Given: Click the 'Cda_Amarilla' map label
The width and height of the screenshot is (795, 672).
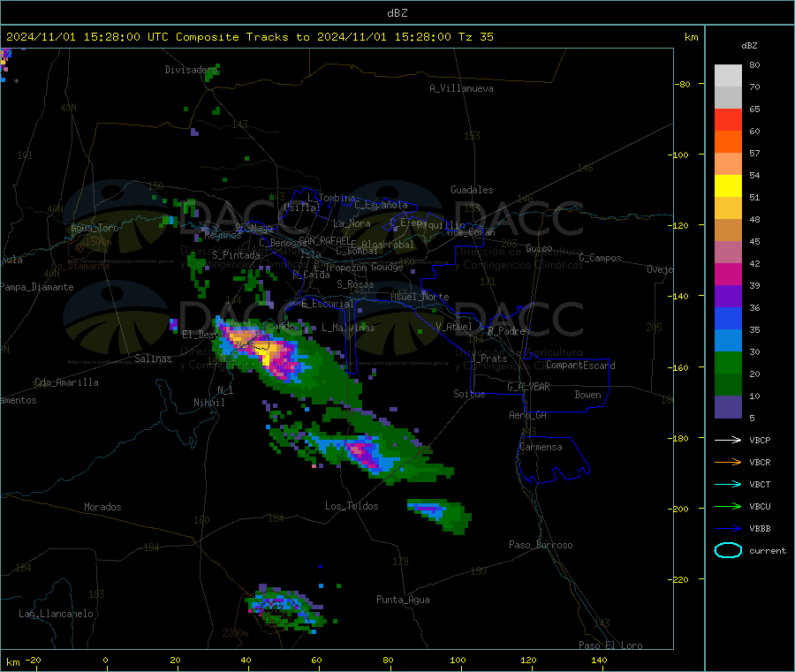Looking at the screenshot, I should 66,382.
